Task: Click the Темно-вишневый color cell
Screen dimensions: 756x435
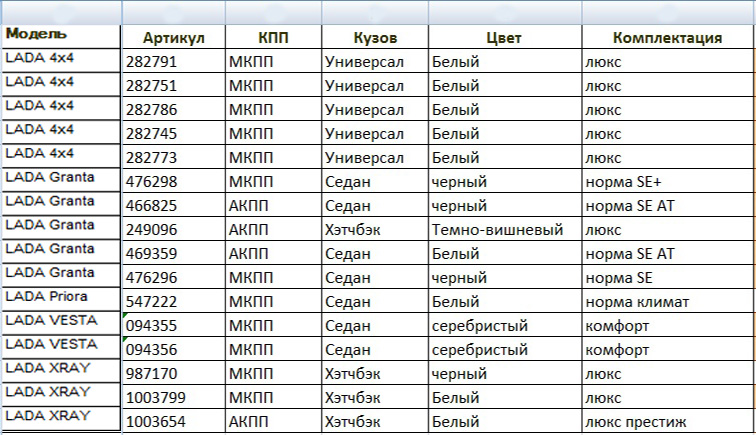Action: tap(505, 229)
